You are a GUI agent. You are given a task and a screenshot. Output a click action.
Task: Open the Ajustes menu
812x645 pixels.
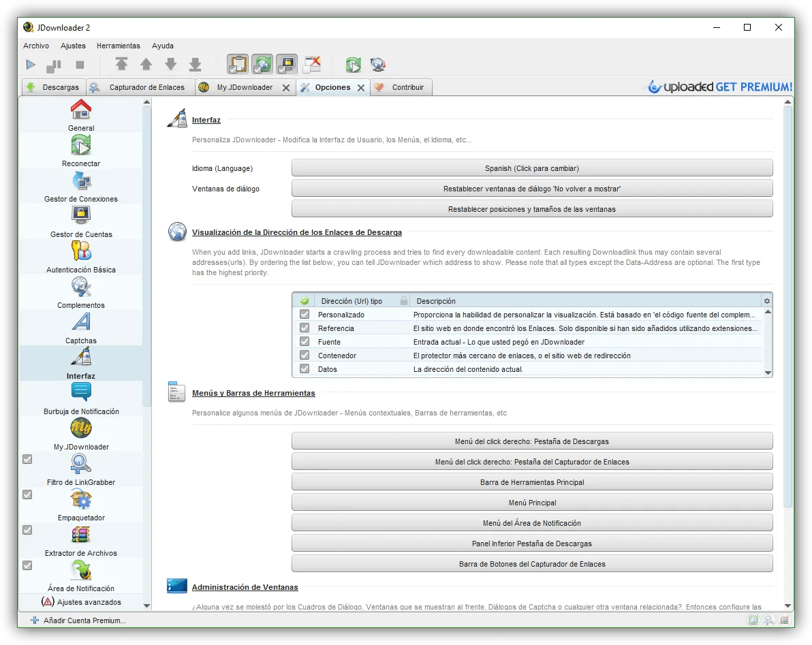73,46
